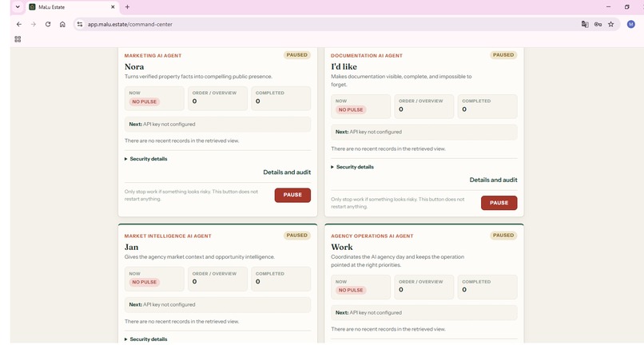Expand Security details for Jan

(x=145, y=339)
